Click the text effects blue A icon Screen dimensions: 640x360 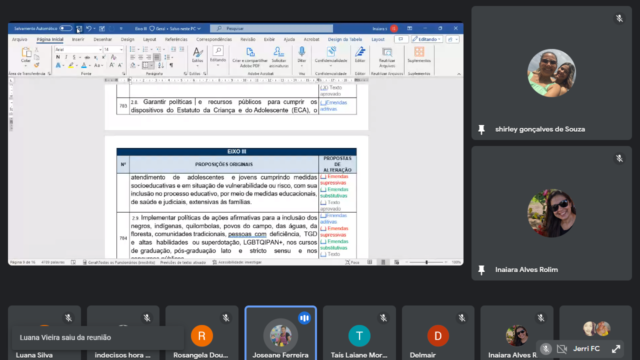58,65
